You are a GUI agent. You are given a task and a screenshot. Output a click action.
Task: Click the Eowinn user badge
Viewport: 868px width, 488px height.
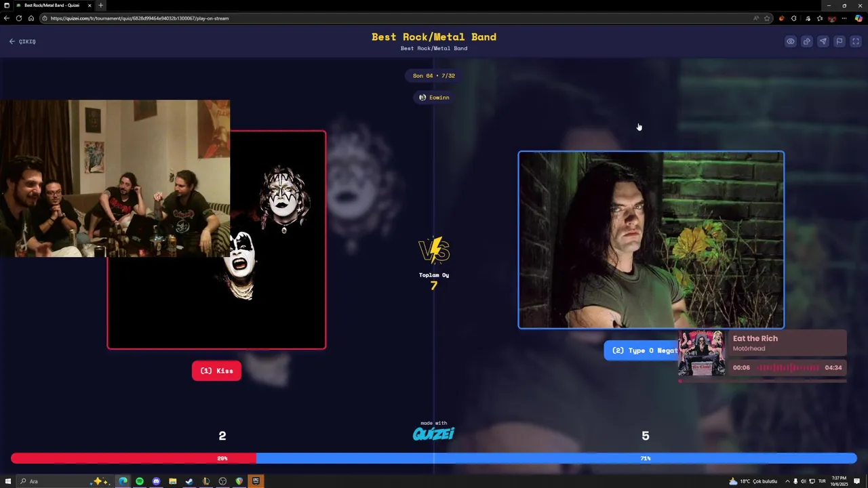(x=434, y=98)
